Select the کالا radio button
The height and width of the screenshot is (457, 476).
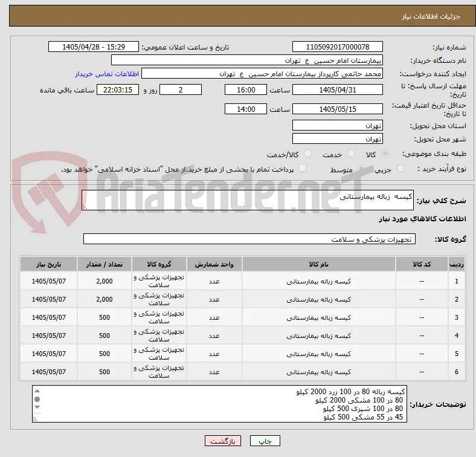click(385, 154)
